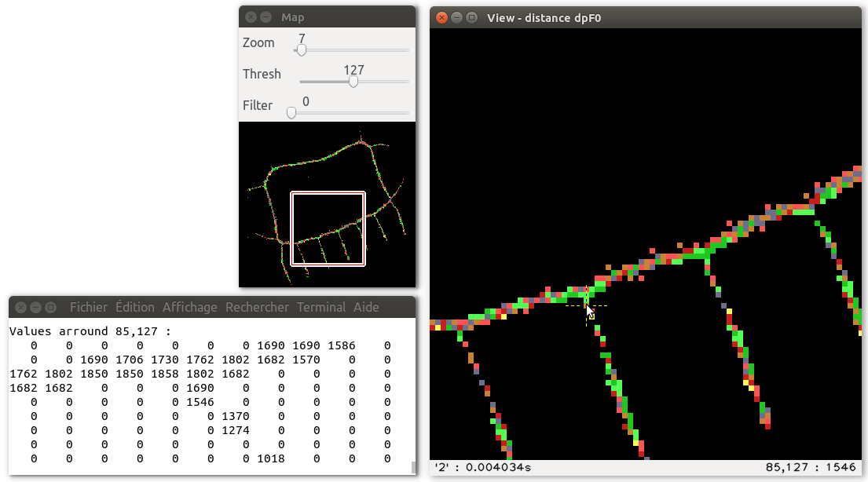Click the Filter slider handle
Viewport: 868px width, 482px height.
coord(291,112)
